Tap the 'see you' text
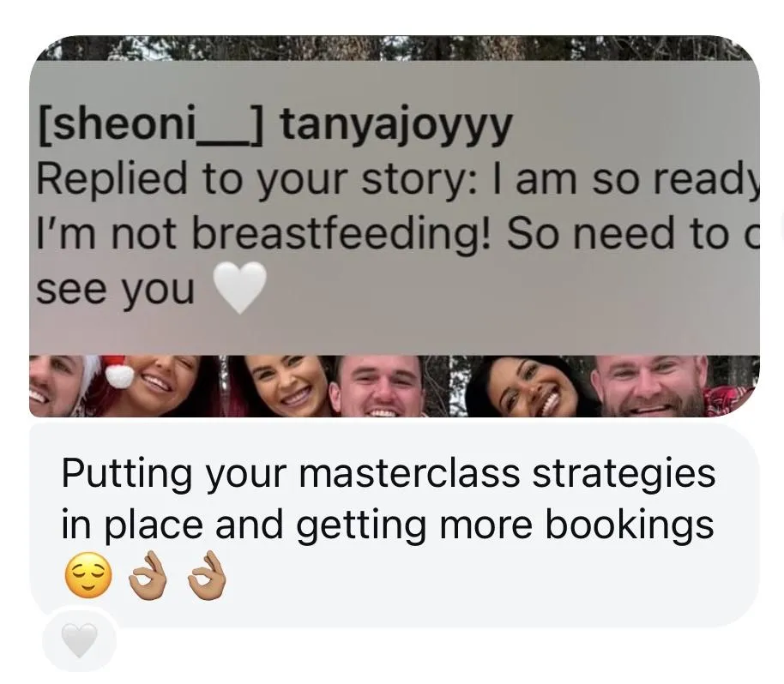Screen dimensions: 784x684 point(116,290)
